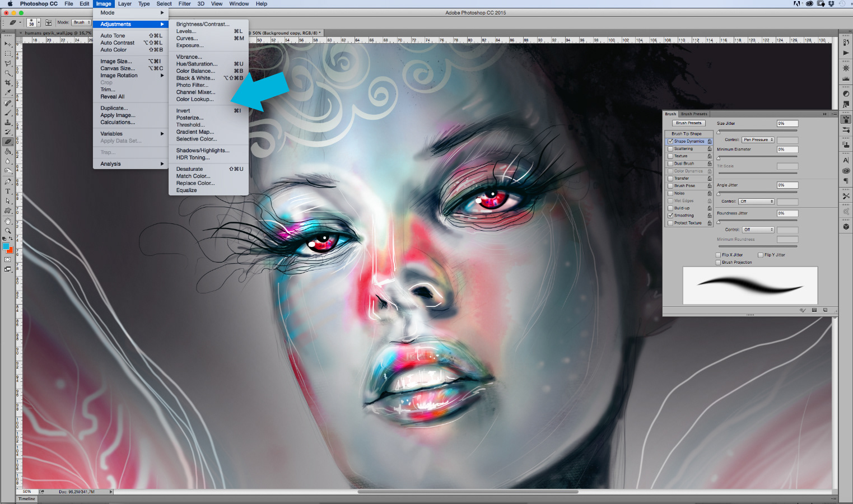Screen dimensions: 853x504
Task: Open the Filter menu
Action: 184,3
